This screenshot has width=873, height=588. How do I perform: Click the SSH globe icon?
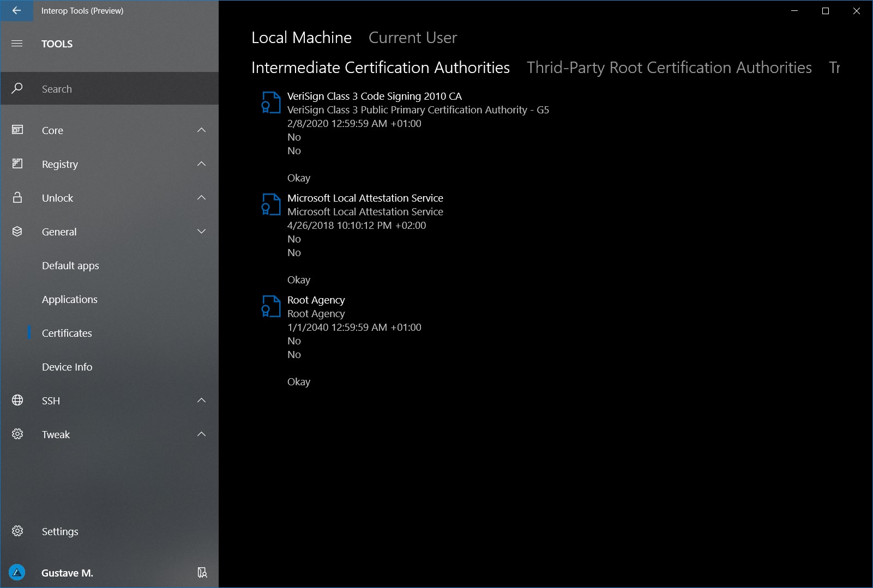click(x=17, y=401)
